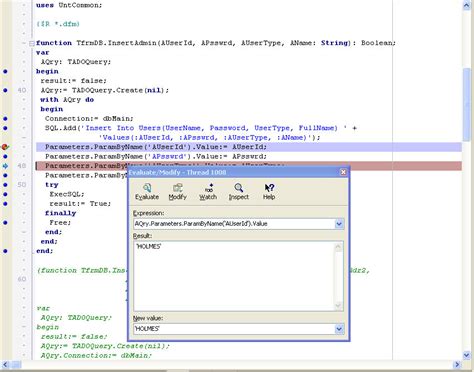Click scroll down arrow in Result box
This screenshot has width=474, height=372.
pyautogui.click(x=338, y=306)
